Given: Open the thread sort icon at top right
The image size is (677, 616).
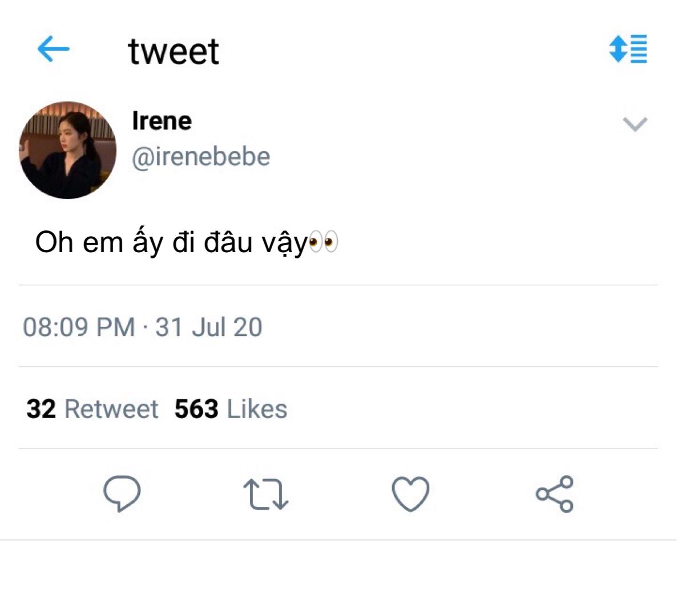Looking at the screenshot, I should [x=628, y=48].
